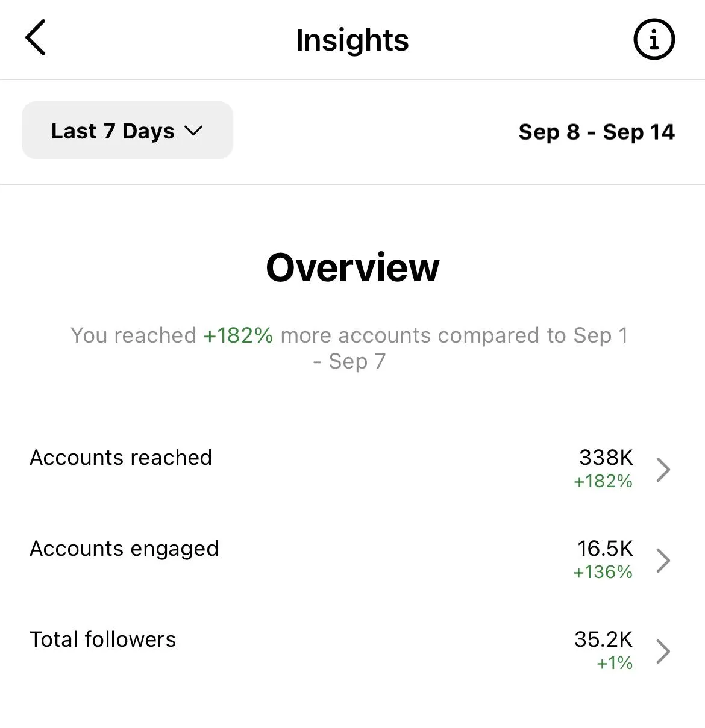
Task: Open the Accounts engaged row
Action: 352,559
